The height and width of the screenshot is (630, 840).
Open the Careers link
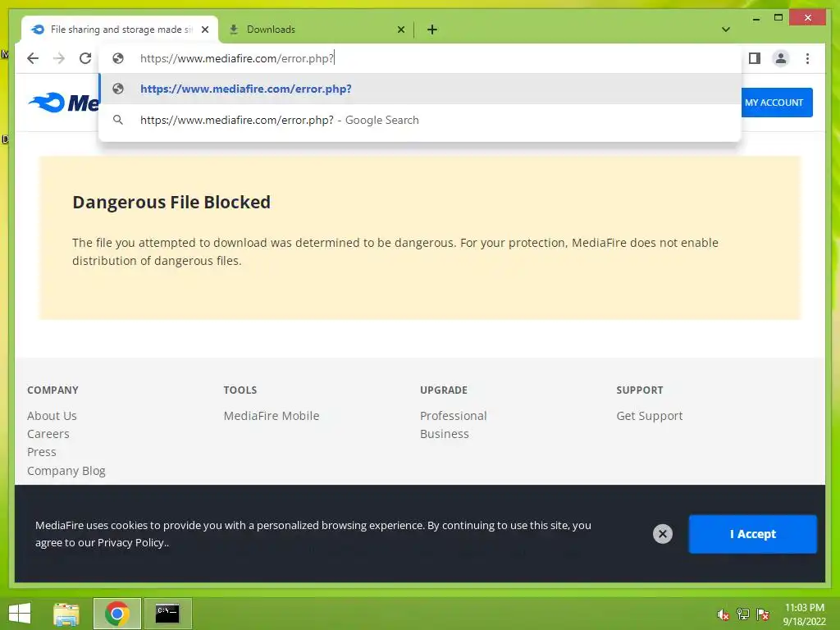[48, 434]
